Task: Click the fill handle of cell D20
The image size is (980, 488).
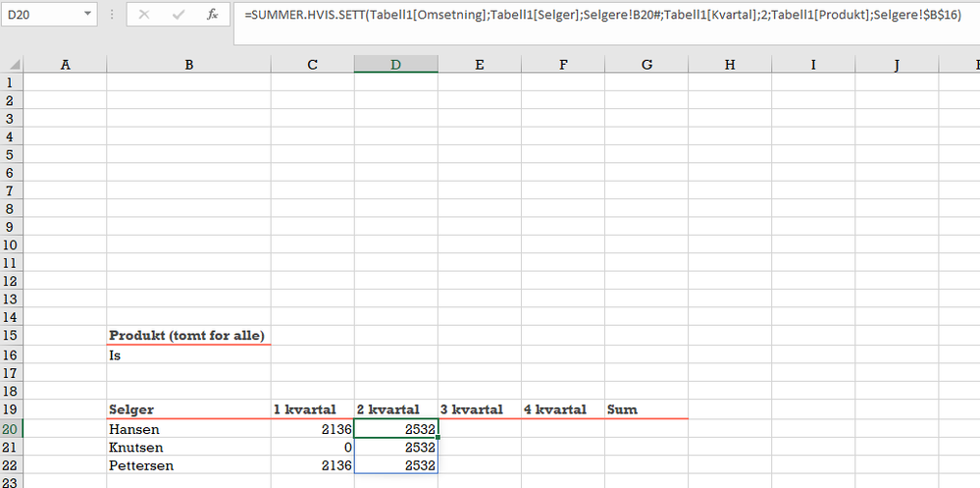Action: click(x=438, y=438)
